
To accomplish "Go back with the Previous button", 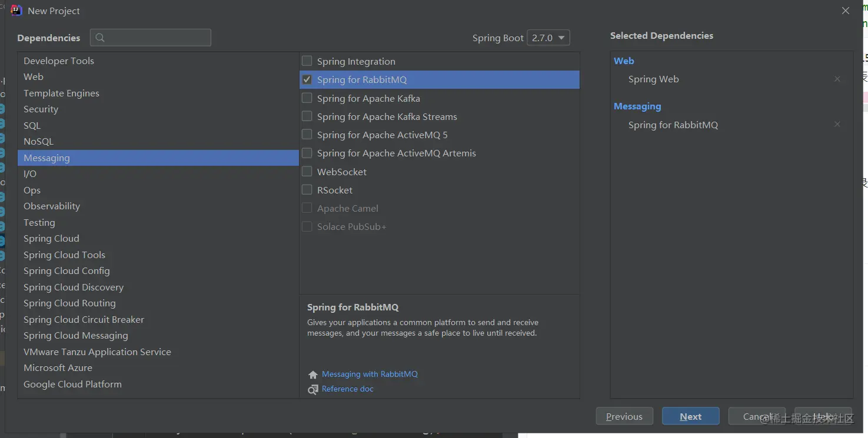I will (x=624, y=416).
